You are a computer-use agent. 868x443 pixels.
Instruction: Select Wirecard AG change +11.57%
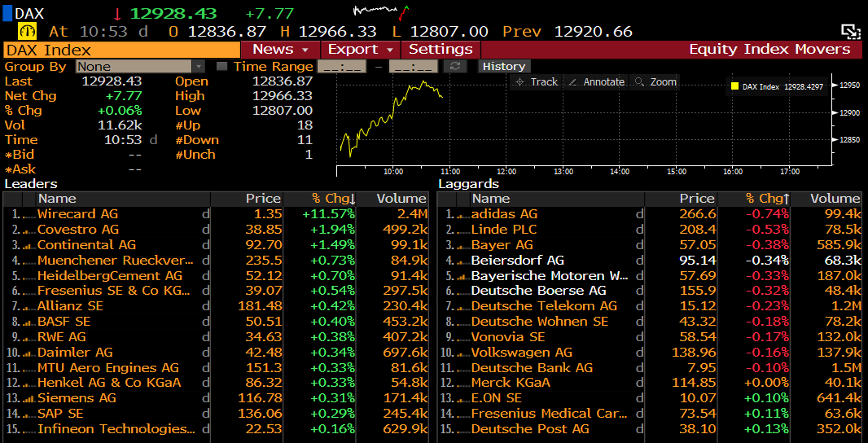pyautogui.click(x=329, y=214)
